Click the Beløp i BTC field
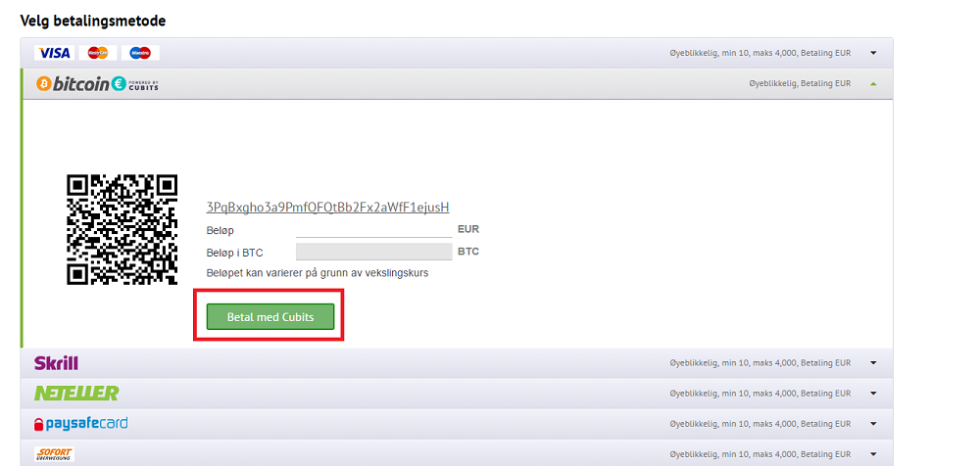Image resolution: width=980 pixels, height=466 pixels. point(373,253)
